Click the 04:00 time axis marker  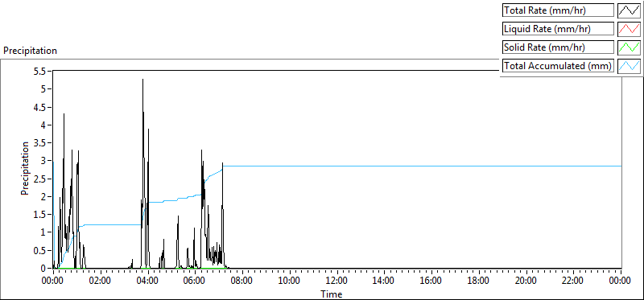[x=148, y=282]
